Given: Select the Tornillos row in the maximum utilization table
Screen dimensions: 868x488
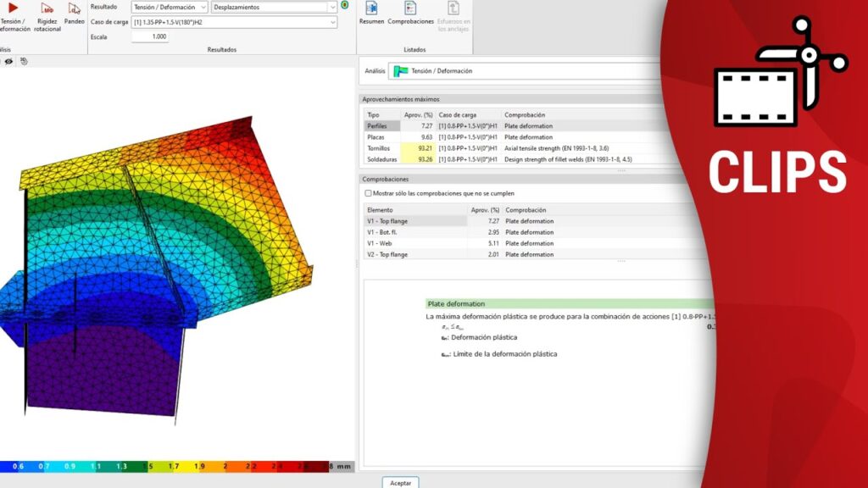Looking at the screenshot, I should [x=379, y=148].
